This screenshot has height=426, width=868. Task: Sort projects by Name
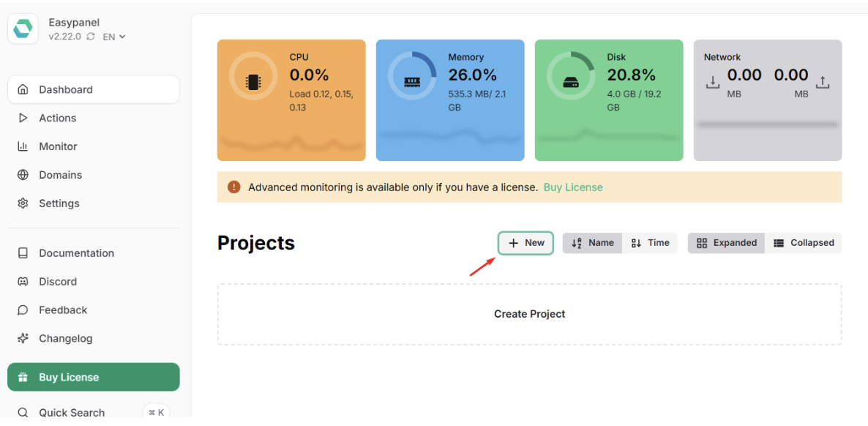pyautogui.click(x=592, y=243)
